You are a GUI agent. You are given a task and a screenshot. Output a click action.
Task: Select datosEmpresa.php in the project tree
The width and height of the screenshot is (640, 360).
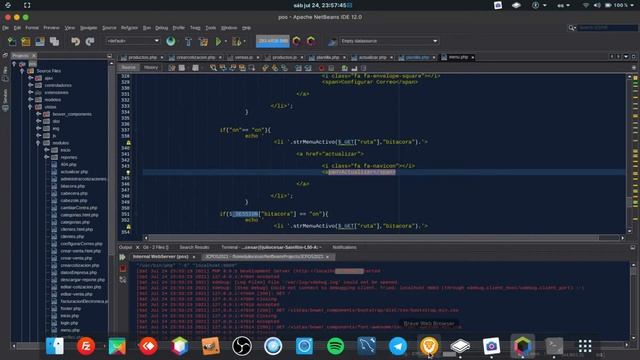click(x=78, y=272)
